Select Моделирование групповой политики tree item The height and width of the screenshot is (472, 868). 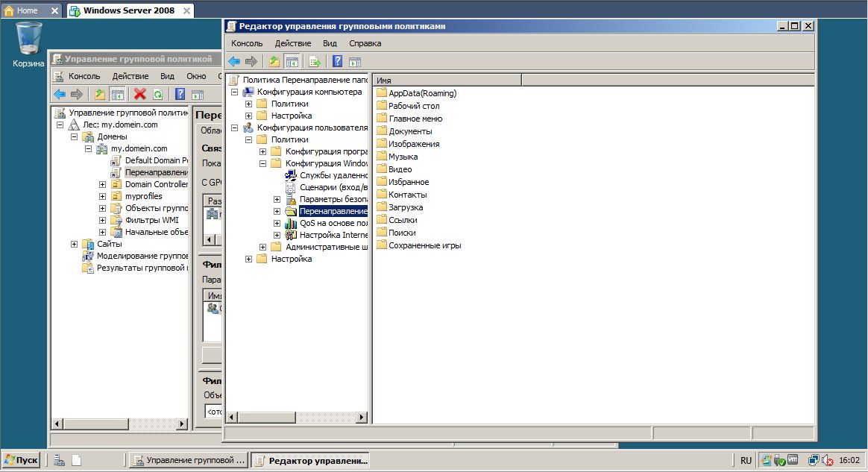pos(135,257)
